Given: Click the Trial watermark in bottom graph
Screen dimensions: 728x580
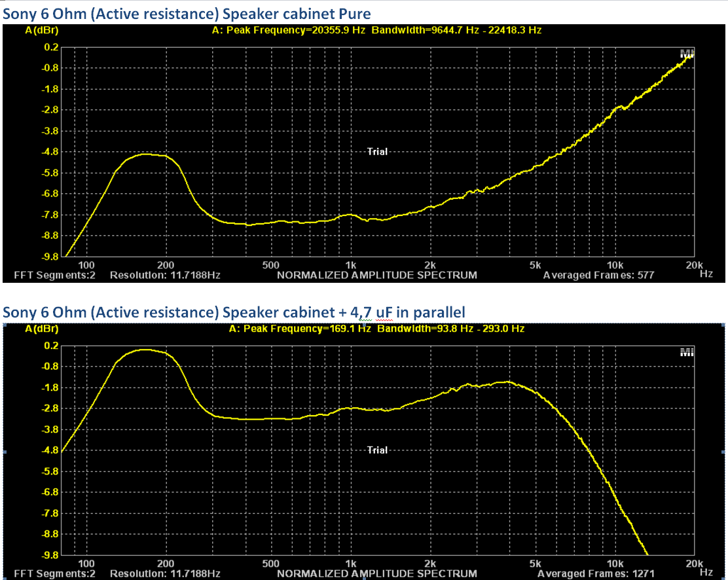Looking at the screenshot, I should click(x=377, y=450).
